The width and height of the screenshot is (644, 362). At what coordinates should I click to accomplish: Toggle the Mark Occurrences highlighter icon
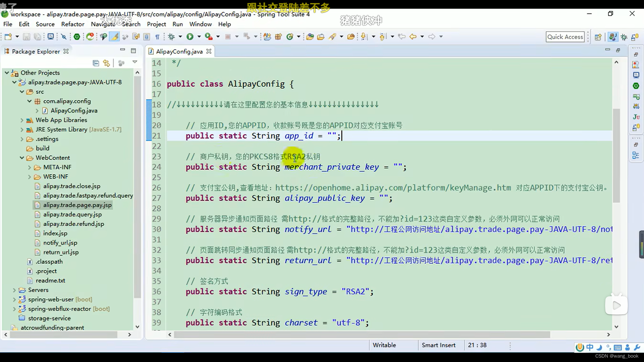[114, 37]
